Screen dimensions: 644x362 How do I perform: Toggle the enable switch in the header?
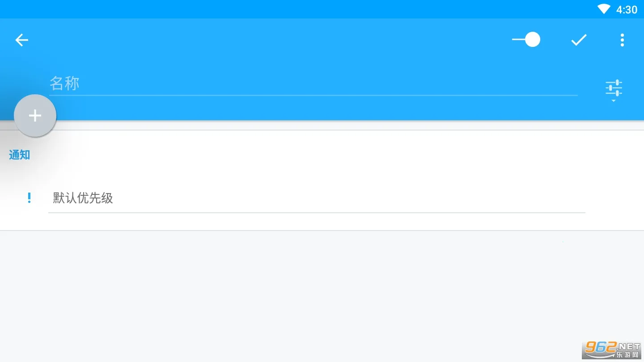[x=526, y=40]
